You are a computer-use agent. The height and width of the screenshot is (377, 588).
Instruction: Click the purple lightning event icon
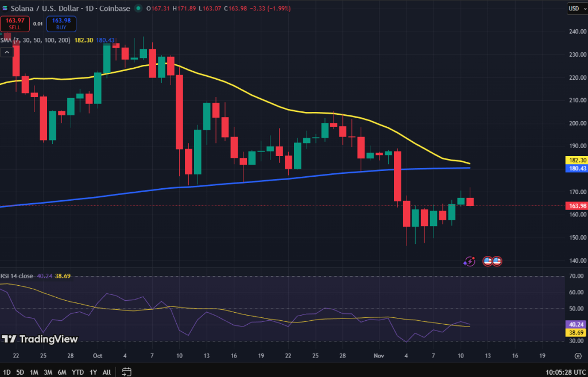[x=470, y=261]
